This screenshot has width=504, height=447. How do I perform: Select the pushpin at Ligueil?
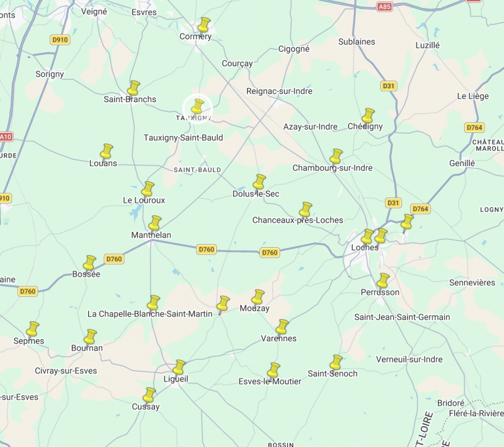coord(179,367)
